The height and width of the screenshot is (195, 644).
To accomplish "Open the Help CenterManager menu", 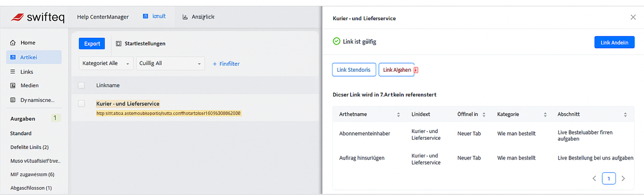I will [103, 17].
